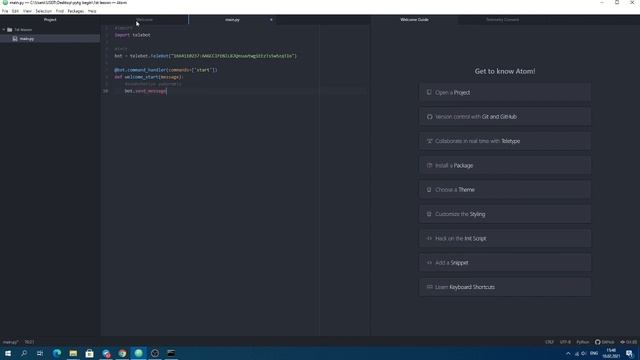
Task: Show hidden system tray icons
Action: (x=568, y=353)
